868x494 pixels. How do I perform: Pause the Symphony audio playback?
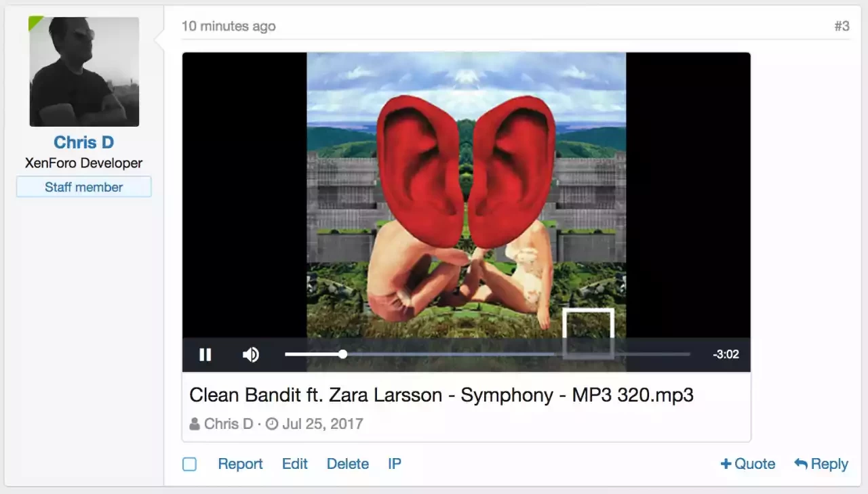pyautogui.click(x=205, y=354)
